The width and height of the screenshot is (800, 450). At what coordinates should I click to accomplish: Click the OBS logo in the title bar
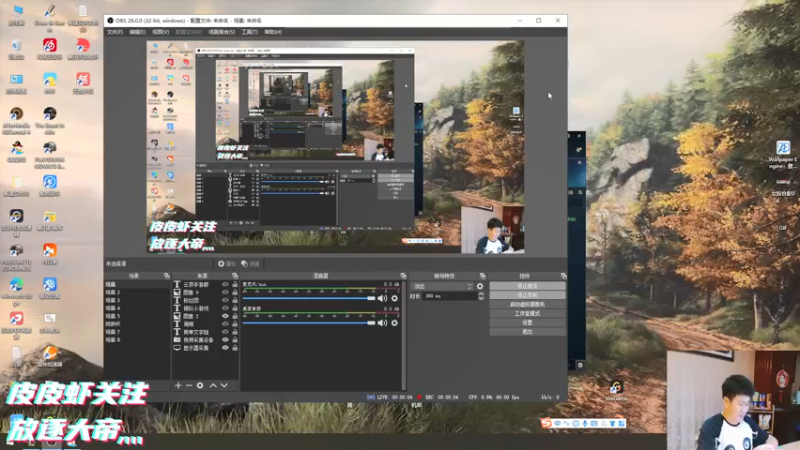(x=110, y=20)
